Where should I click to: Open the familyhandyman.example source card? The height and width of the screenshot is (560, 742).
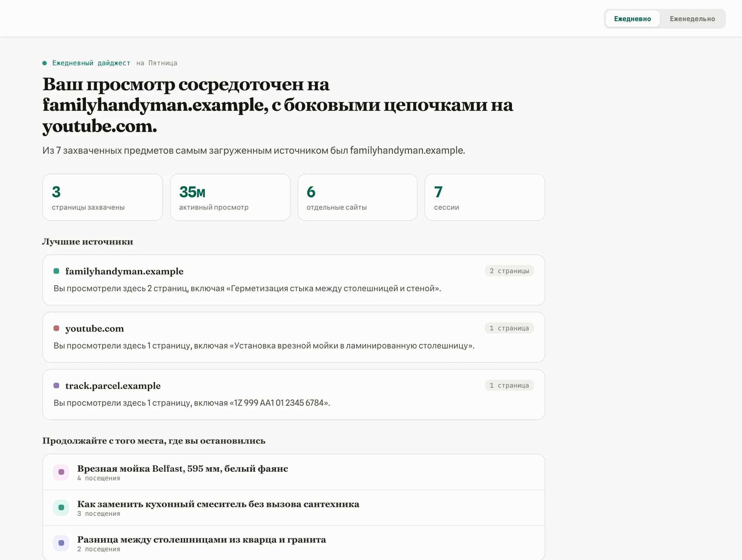tap(293, 280)
